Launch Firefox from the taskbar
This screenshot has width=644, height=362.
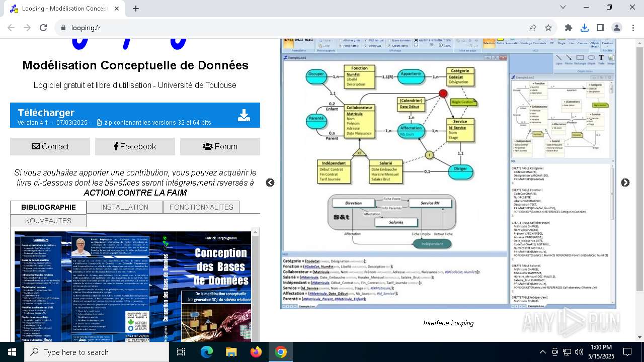pyautogui.click(x=256, y=352)
